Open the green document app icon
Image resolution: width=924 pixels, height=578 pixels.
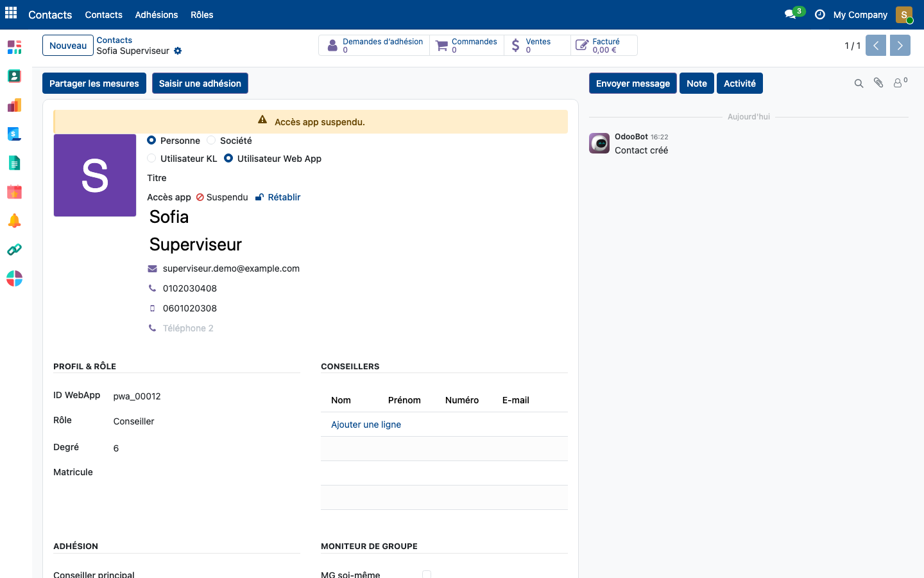click(14, 162)
